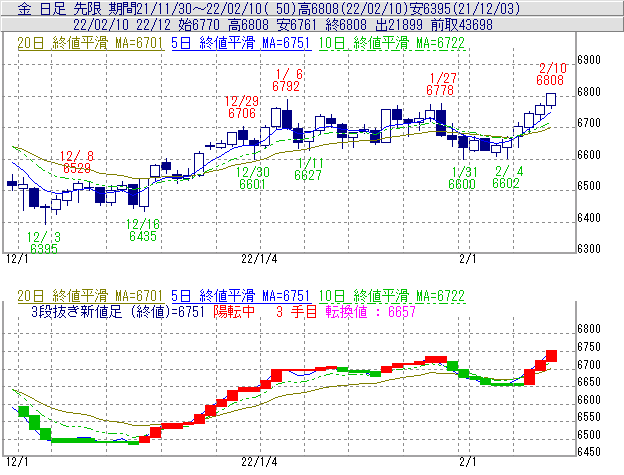Select the 10-day MA=6722 legend in lower chart
Screen dimensions: 624x475
pyautogui.click(x=392, y=296)
